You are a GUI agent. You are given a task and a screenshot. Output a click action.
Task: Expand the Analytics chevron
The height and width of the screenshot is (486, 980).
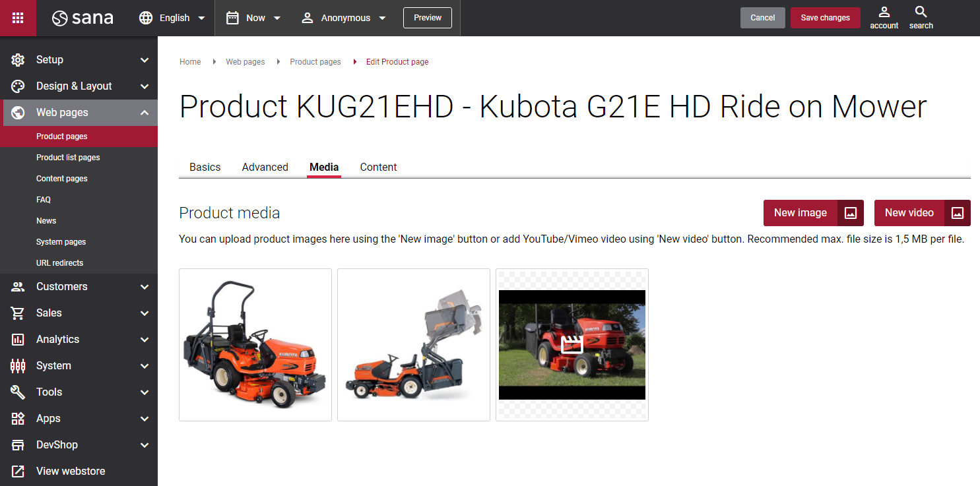point(145,340)
